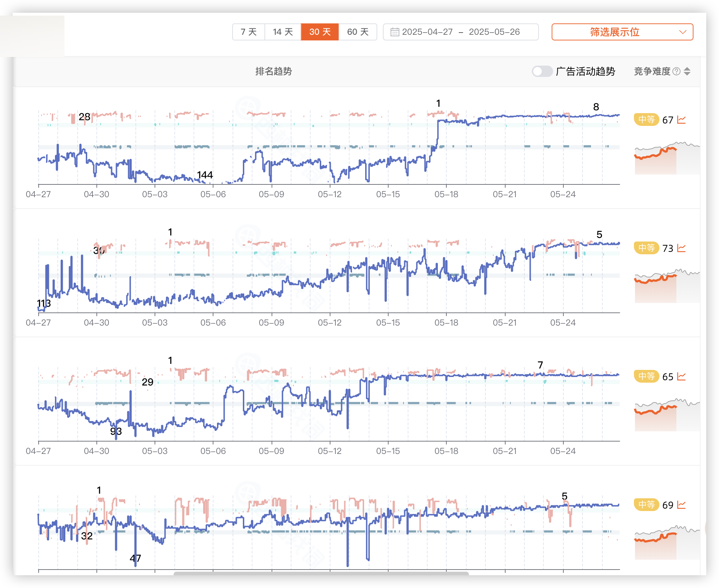Click the 中等 difficulty badge beside 73

tap(646, 248)
